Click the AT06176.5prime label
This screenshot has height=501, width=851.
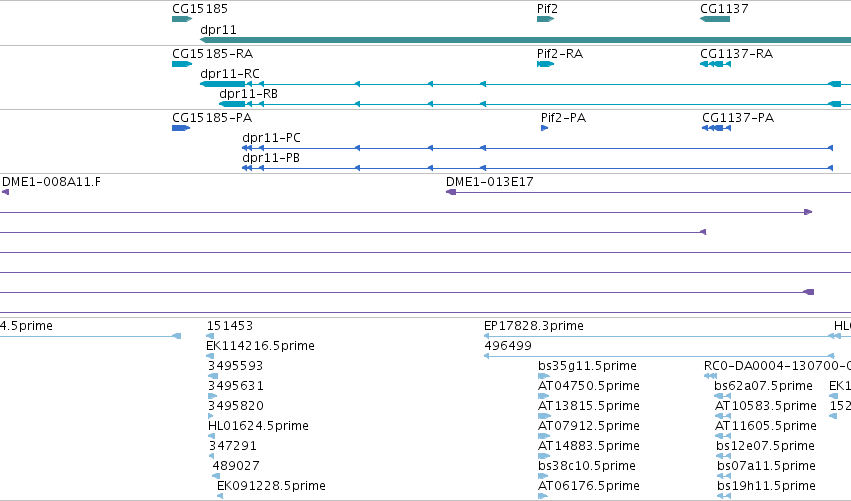coord(589,486)
